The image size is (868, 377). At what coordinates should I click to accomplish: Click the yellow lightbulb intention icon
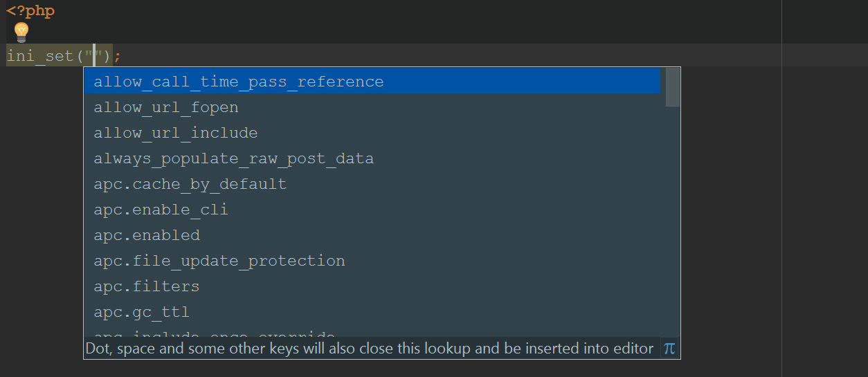coord(21,32)
